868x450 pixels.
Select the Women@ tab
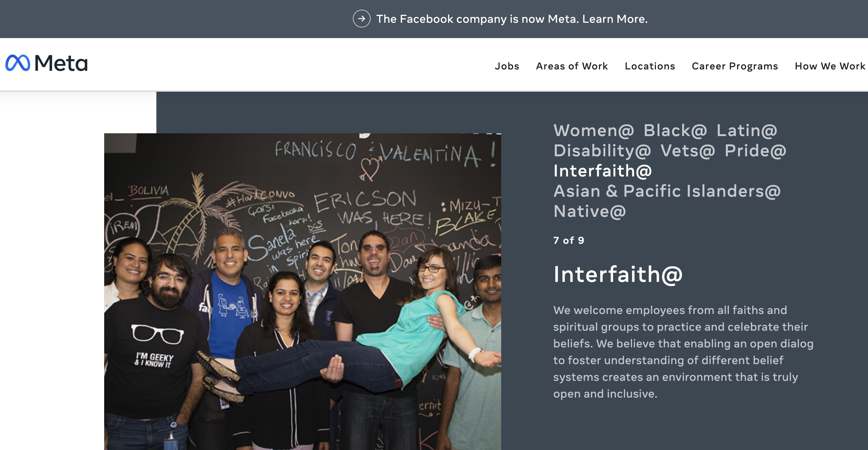point(594,130)
